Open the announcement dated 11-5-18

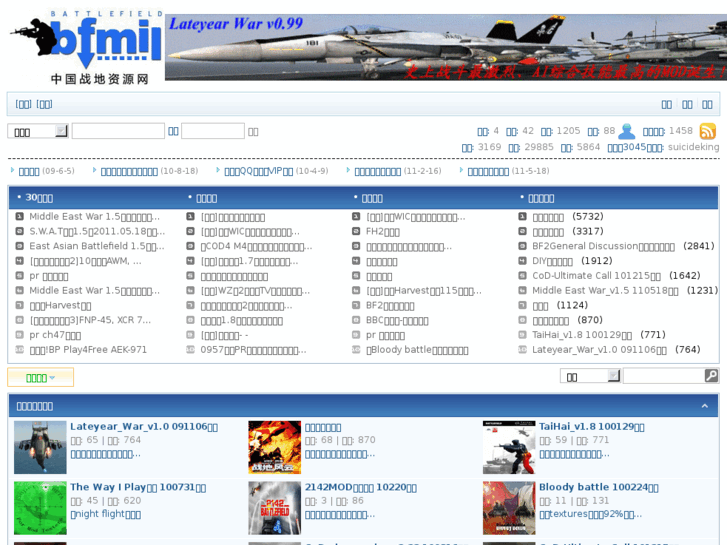tap(488, 172)
